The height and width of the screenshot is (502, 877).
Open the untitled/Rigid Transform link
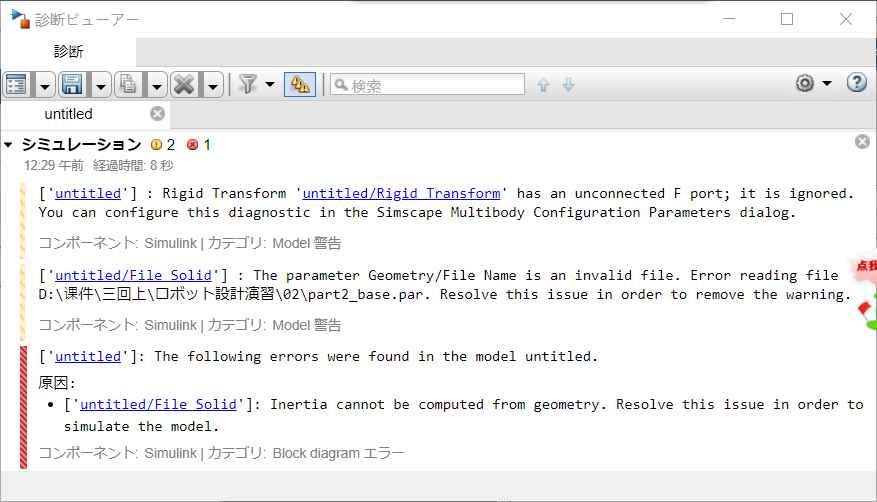point(401,193)
